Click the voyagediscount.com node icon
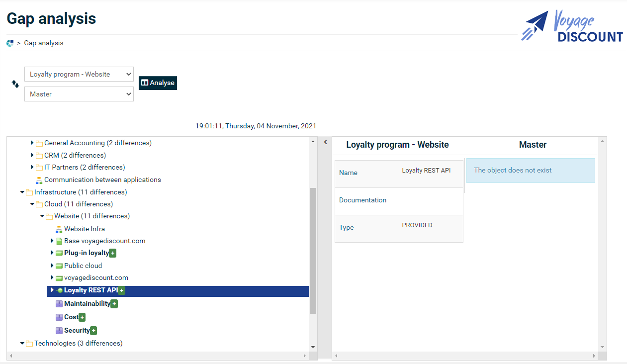 pyautogui.click(x=59, y=278)
